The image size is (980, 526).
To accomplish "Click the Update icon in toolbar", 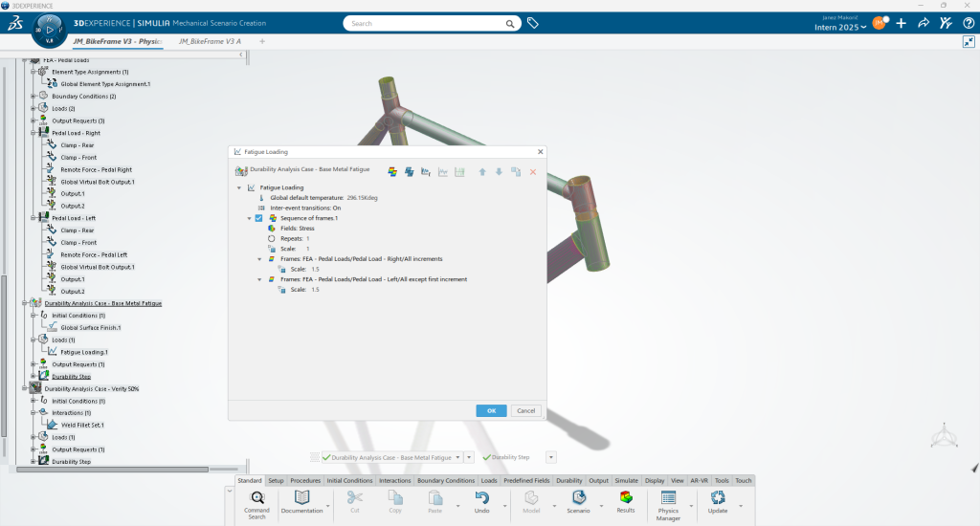I will [718, 503].
